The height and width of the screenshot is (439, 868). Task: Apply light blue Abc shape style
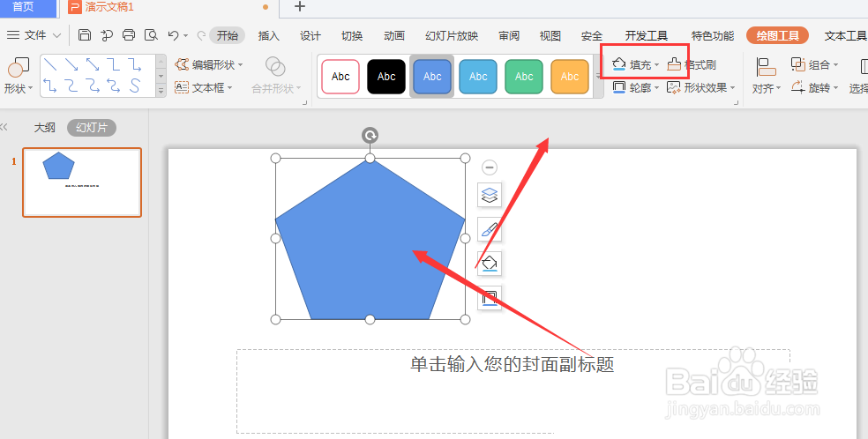click(478, 77)
